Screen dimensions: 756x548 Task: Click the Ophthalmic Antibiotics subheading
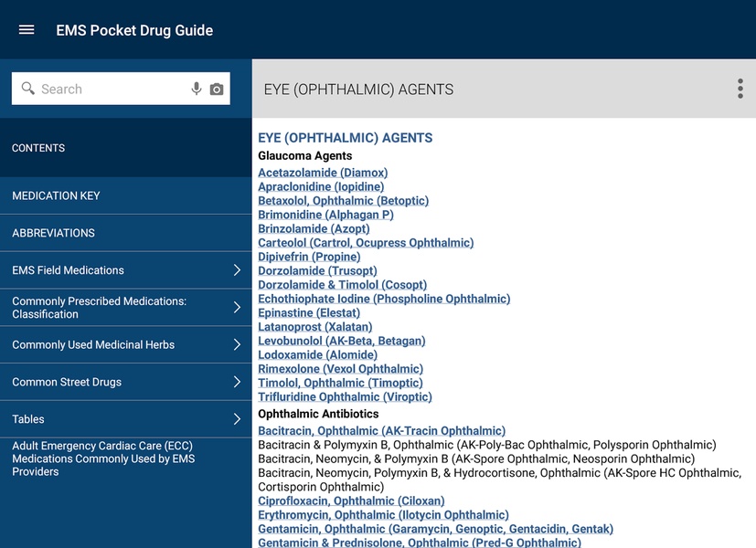coord(318,414)
